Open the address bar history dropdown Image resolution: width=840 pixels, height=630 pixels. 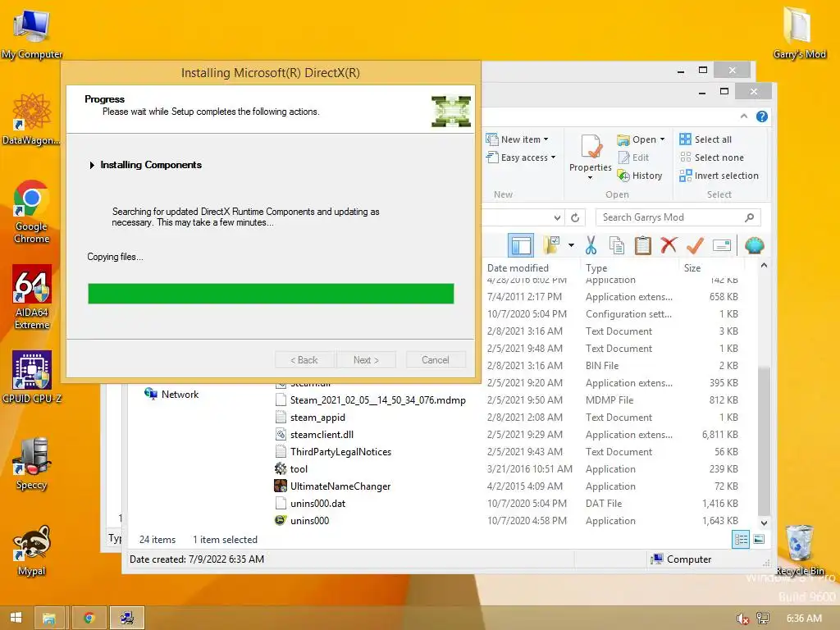557,217
